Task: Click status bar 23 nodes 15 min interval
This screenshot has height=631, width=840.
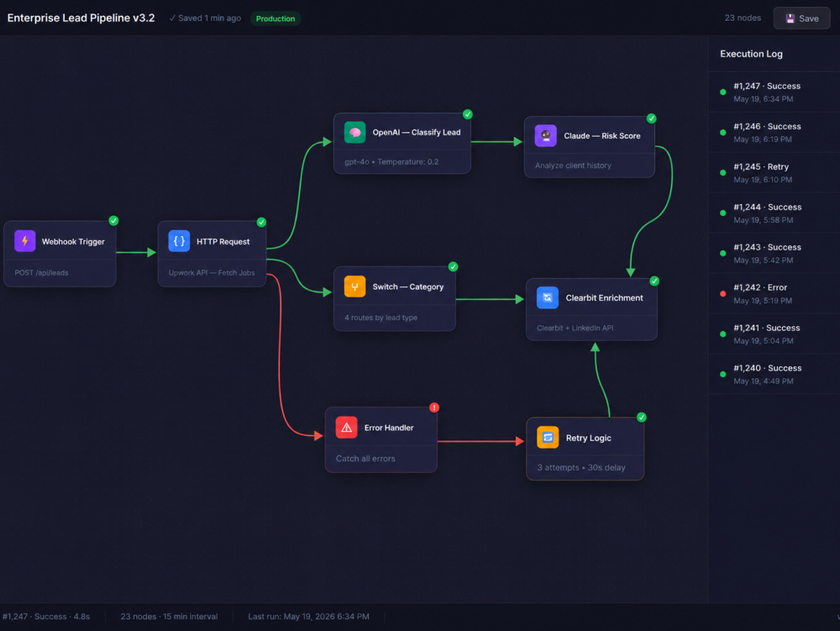Action: [170, 617]
